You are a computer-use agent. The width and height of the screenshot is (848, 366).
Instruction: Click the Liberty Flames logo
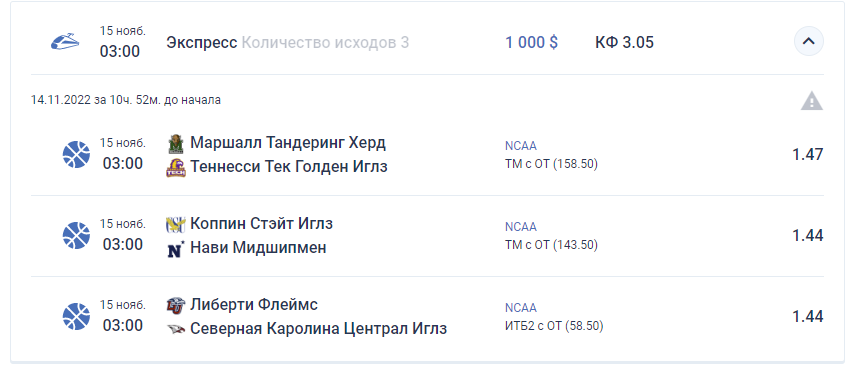(x=176, y=305)
